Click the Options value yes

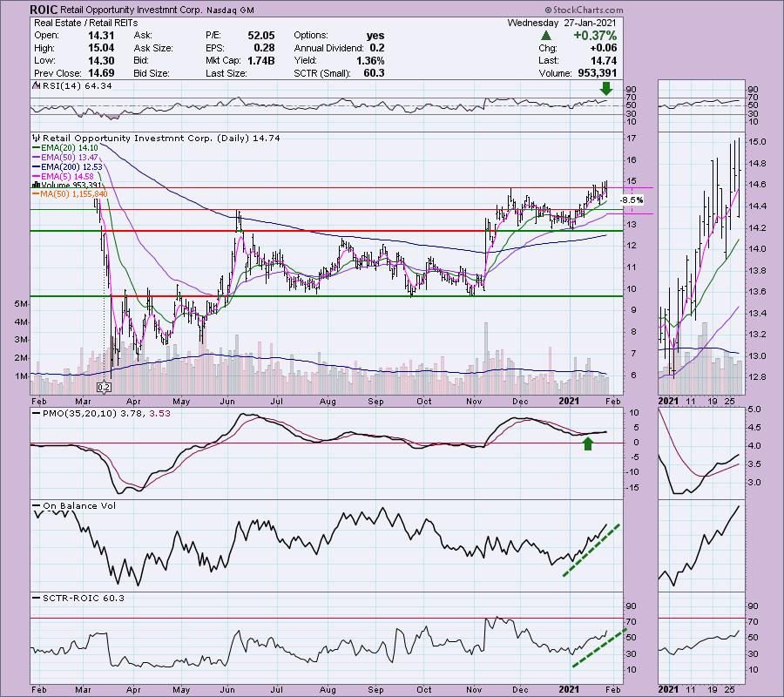pyautogui.click(x=375, y=36)
